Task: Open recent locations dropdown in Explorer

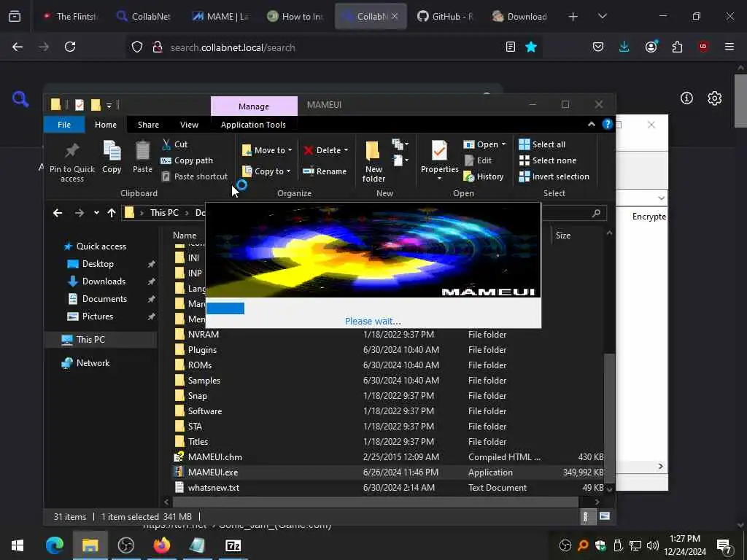Action: 96,213
